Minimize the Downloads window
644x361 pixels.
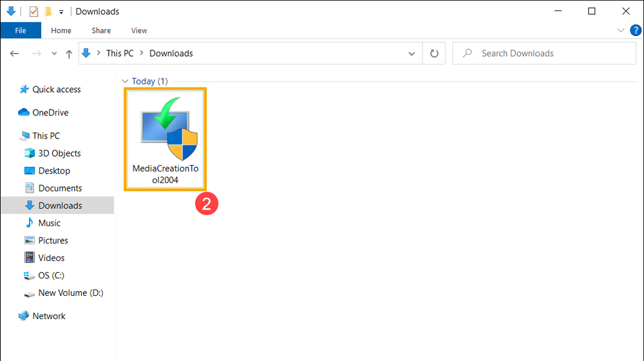pos(558,11)
